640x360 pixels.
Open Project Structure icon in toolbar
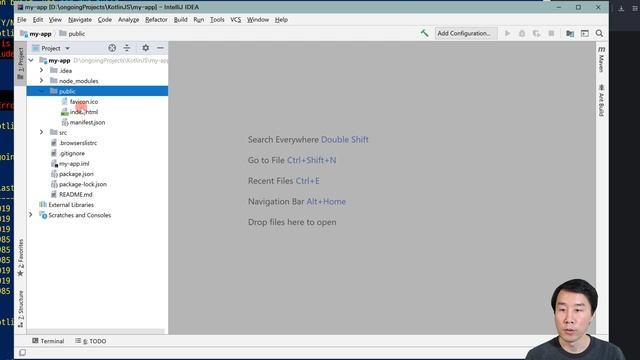[x=570, y=33]
